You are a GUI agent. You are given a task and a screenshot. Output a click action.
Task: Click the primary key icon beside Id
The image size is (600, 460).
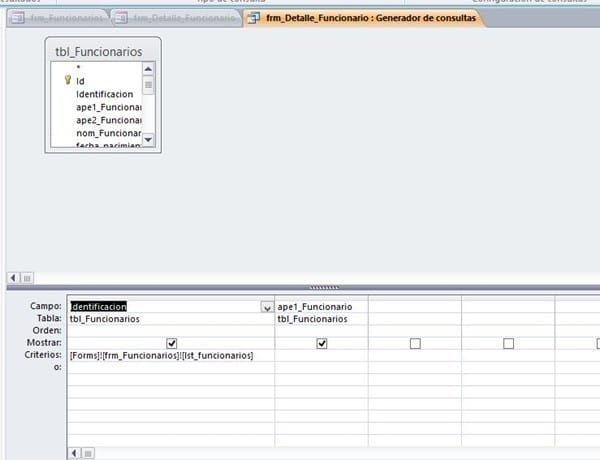[x=68, y=80]
